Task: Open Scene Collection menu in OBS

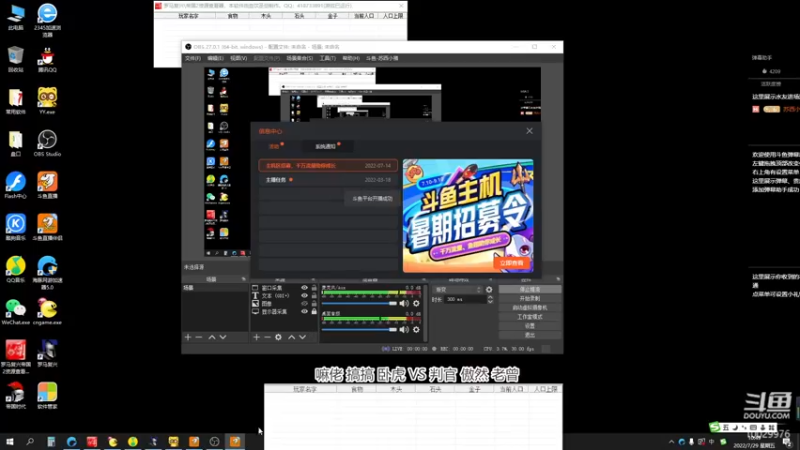Action: pos(299,58)
